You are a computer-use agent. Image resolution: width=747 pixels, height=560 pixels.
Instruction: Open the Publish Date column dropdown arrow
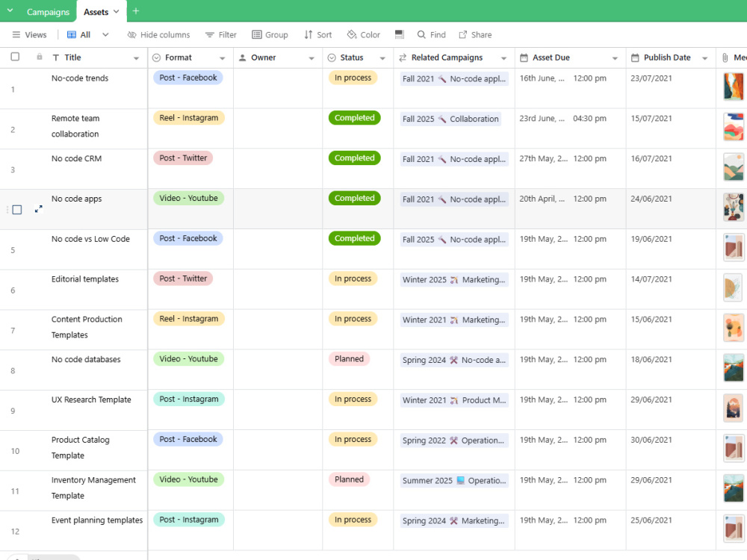(x=704, y=58)
